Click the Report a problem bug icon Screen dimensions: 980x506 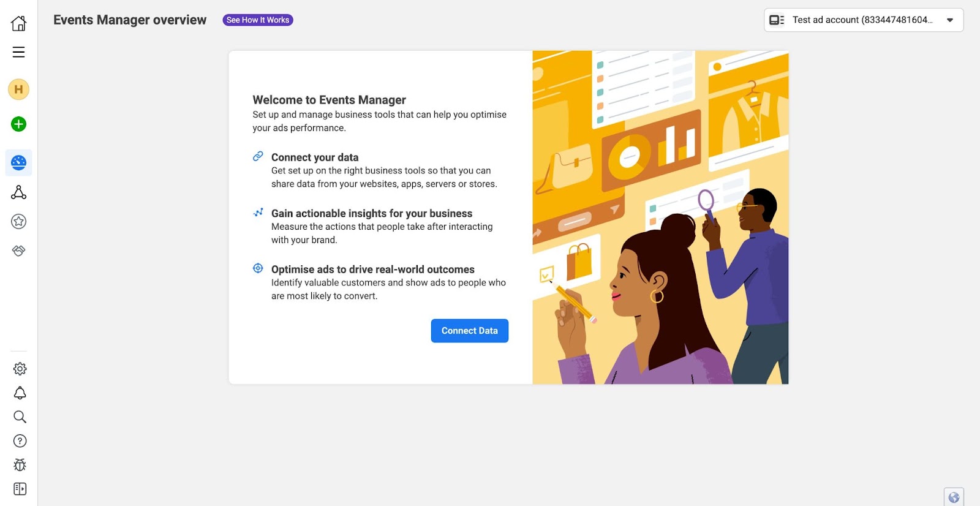coord(20,465)
